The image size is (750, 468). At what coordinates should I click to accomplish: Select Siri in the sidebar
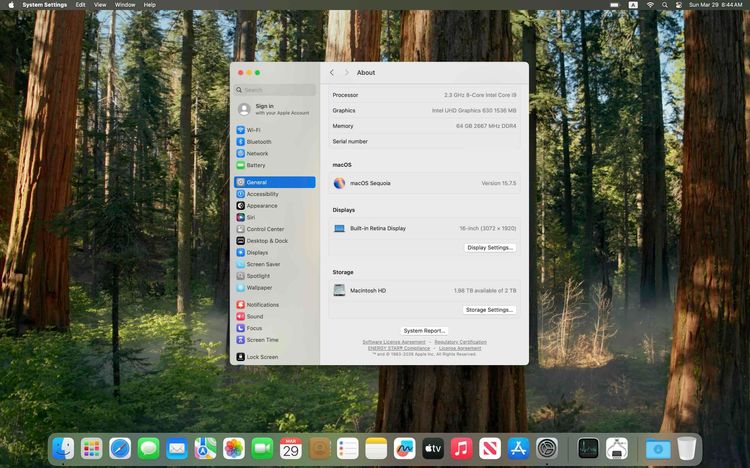[275, 217]
